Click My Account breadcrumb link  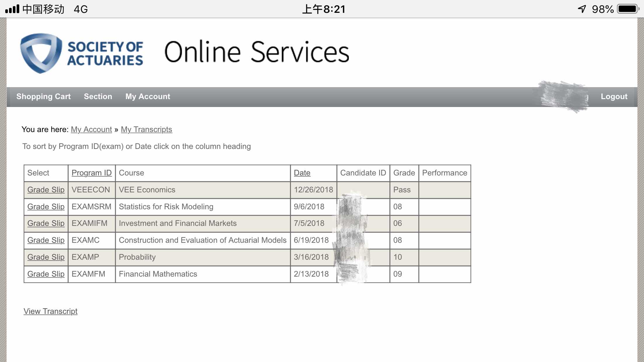(91, 129)
